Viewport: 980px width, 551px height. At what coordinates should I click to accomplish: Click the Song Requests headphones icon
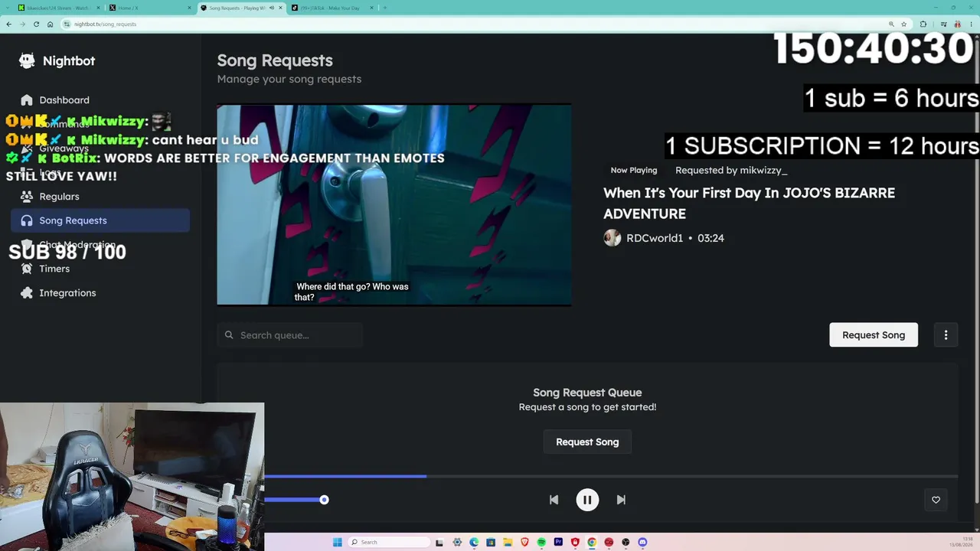click(27, 220)
